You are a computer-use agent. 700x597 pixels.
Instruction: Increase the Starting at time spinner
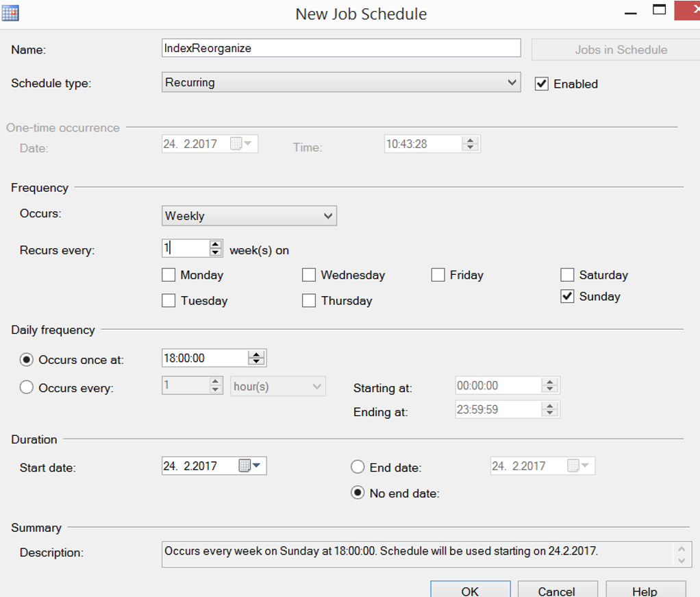[x=550, y=382]
